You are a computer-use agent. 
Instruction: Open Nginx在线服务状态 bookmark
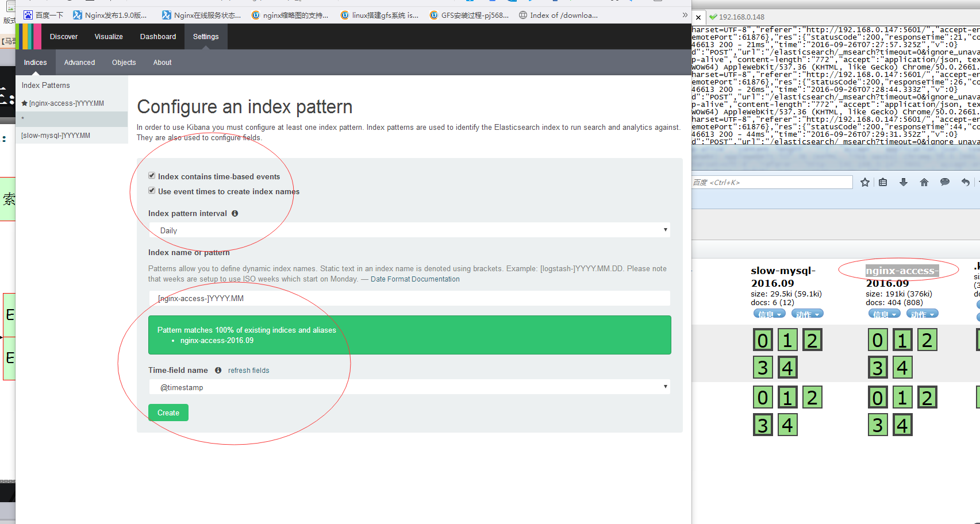coord(202,16)
